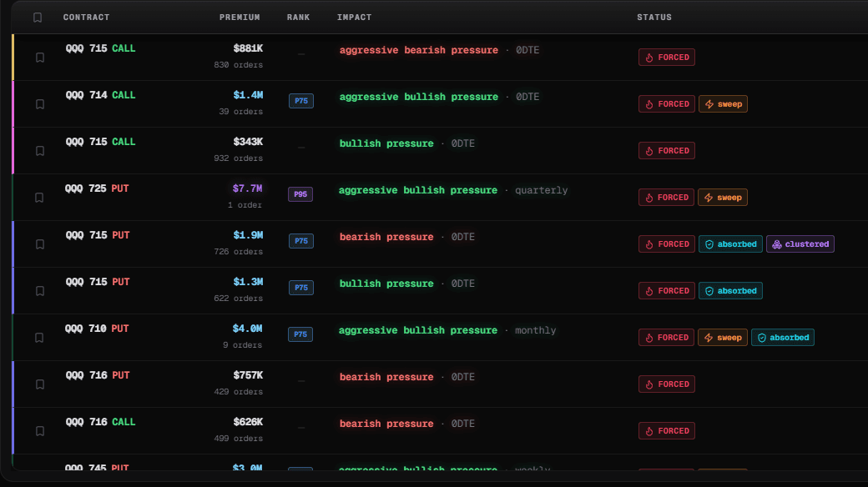Click the P95 rank badge
The width and height of the screenshot is (868, 487).
click(300, 194)
